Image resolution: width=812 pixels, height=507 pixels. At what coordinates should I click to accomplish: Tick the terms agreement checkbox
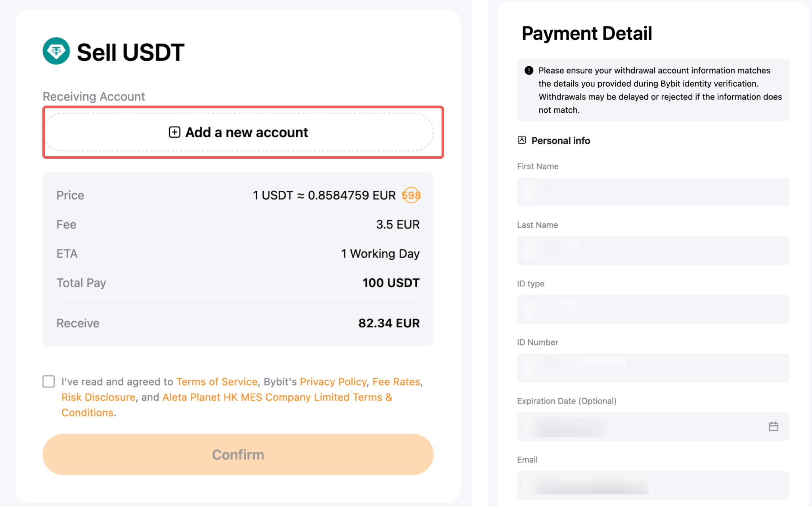[x=48, y=382]
